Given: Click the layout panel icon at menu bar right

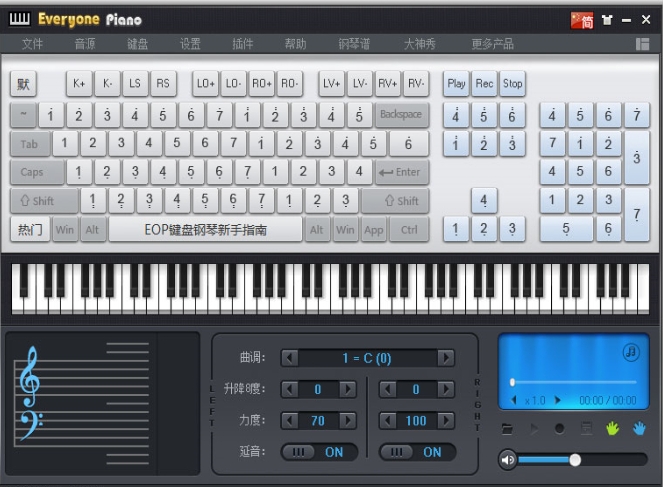Looking at the screenshot, I should point(642,44).
